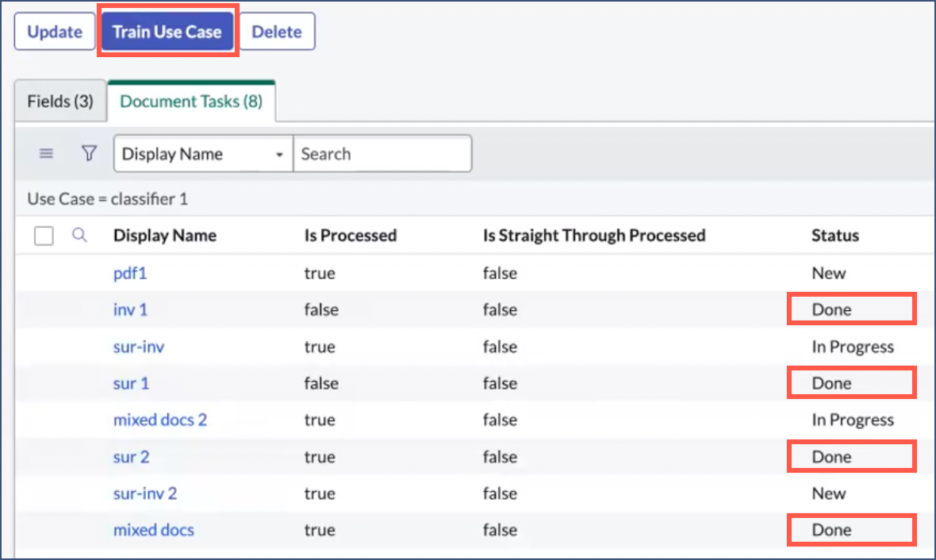Click the In Progress status of sur-inv
Image resolution: width=936 pixels, height=560 pixels.
pyautogui.click(x=853, y=347)
